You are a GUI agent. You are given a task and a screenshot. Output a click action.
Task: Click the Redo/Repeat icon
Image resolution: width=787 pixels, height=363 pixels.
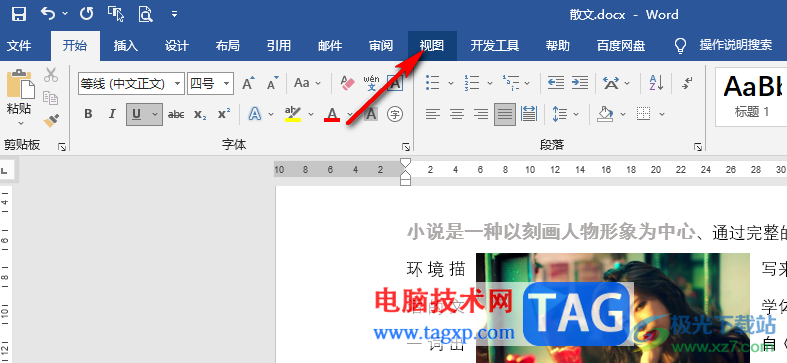(x=86, y=14)
